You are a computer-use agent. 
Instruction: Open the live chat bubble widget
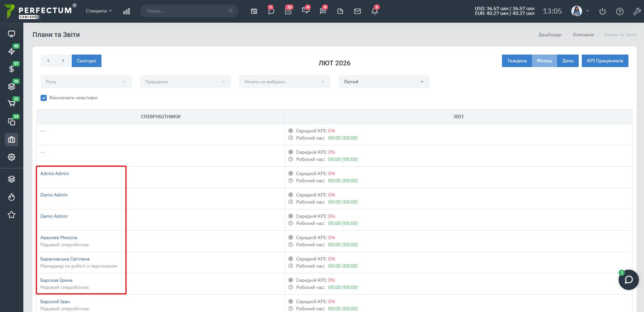(x=628, y=280)
